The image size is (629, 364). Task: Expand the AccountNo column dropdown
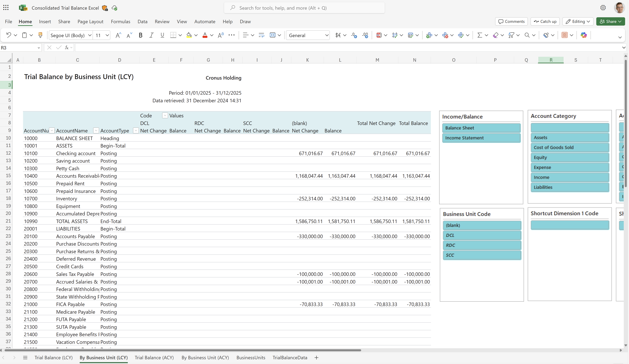(x=52, y=130)
